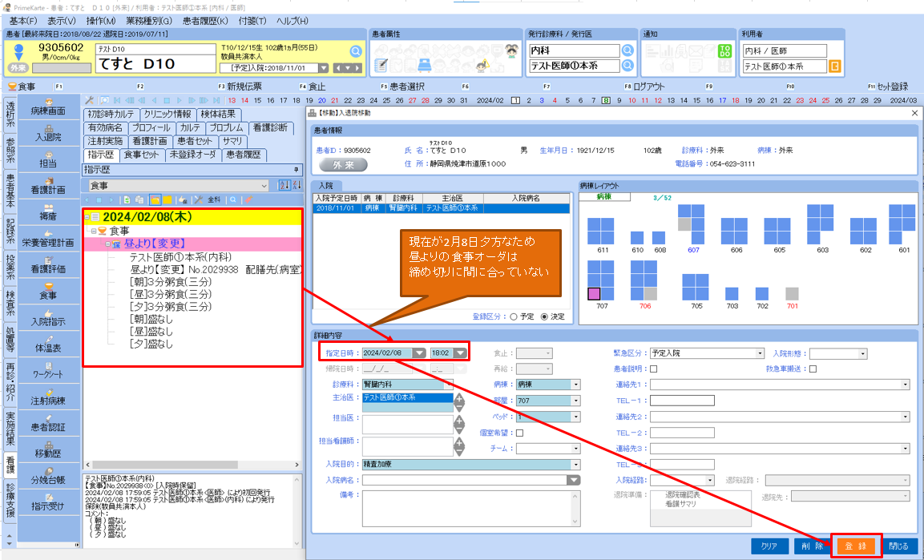This screenshot has width=924, height=560.
Task: Open ワークシート sidebar item
Action: [48, 370]
